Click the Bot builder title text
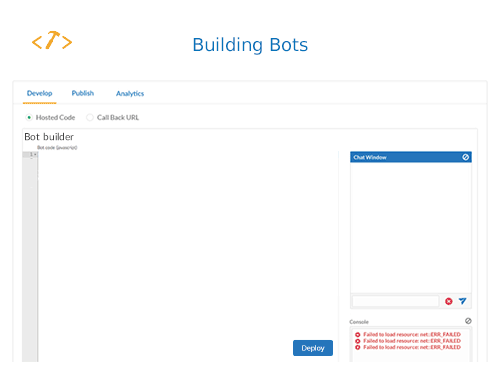The width and height of the screenshot is (500, 382). click(x=49, y=137)
